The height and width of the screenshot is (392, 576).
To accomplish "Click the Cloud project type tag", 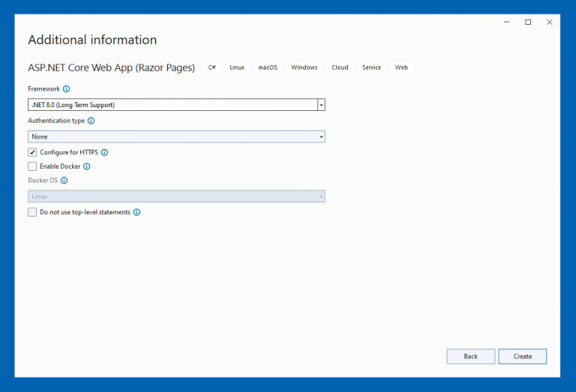I will click(x=340, y=67).
